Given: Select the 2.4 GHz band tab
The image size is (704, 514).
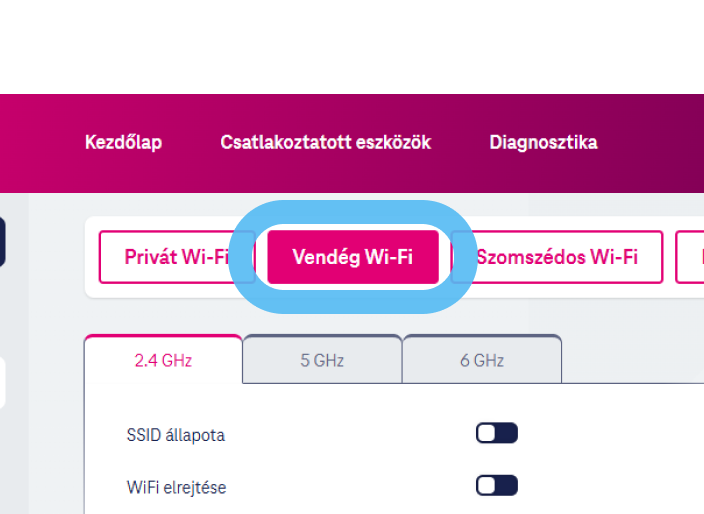Looking at the screenshot, I should pos(163,360).
